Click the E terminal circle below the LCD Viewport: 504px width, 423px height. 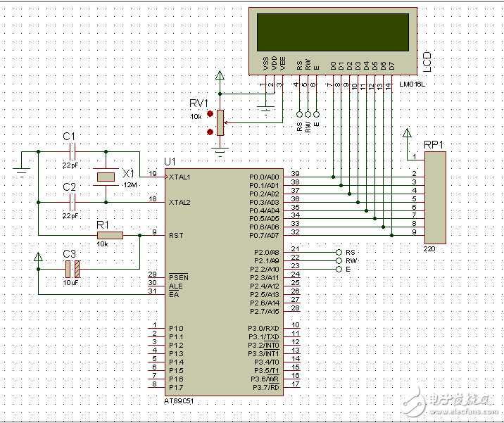pyautogui.click(x=316, y=114)
